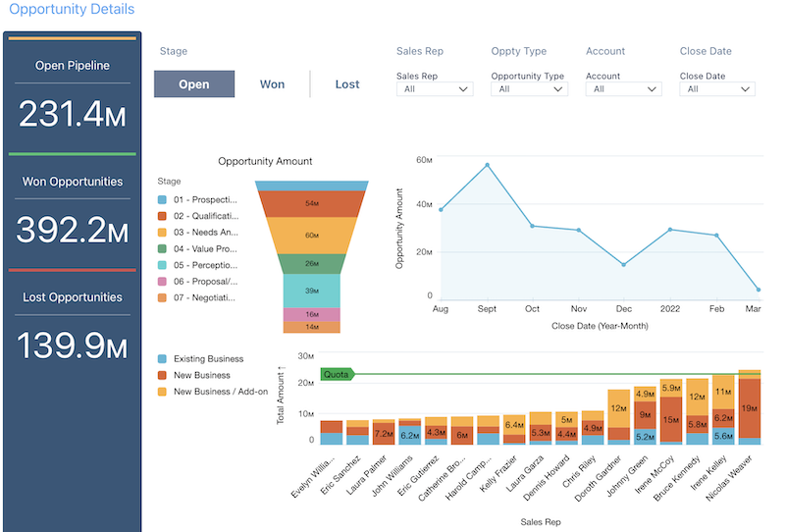Click the 7.2M bar segment for Laura Palmer
Screen dimensions: 785x532
pos(384,433)
